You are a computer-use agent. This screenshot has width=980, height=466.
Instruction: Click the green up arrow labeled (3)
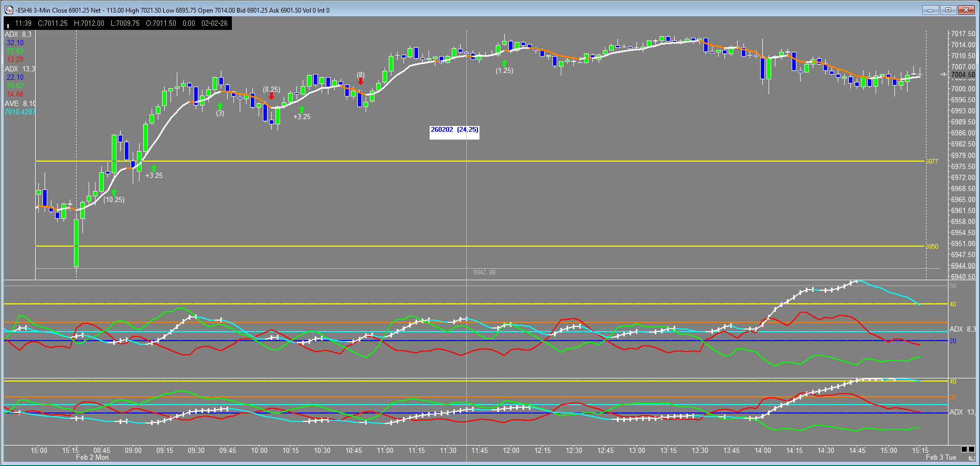click(x=220, y=106)
